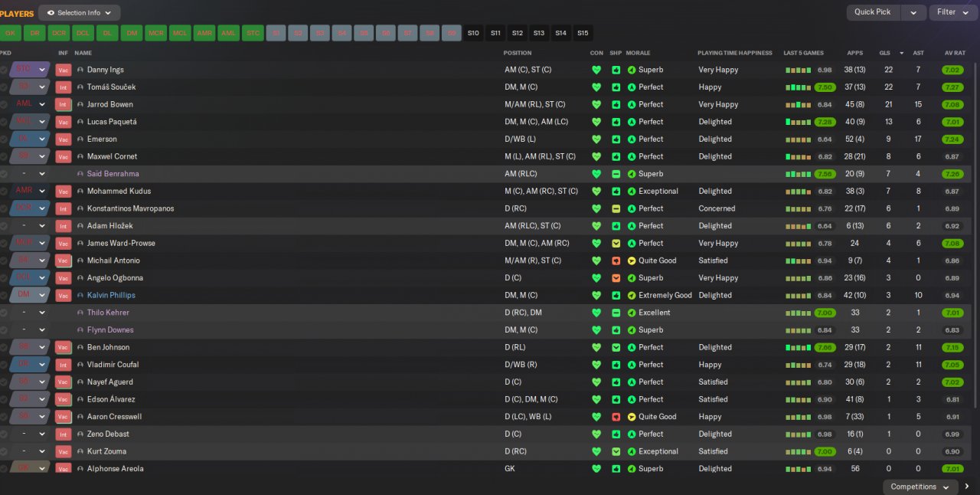Click the sharpness icon for James Ward-Prowse
This screenshot has height=495, width=980.
(616, 243)
